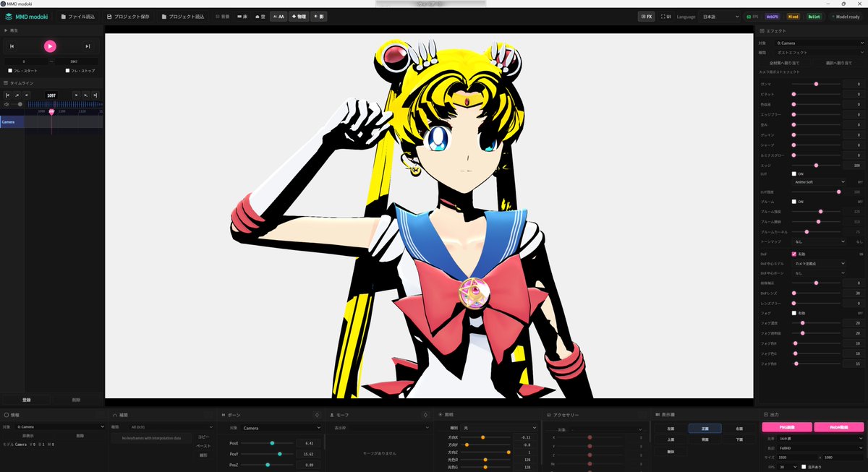
Task: Step back one frame in timeline
Action: [x=26, y=95]
